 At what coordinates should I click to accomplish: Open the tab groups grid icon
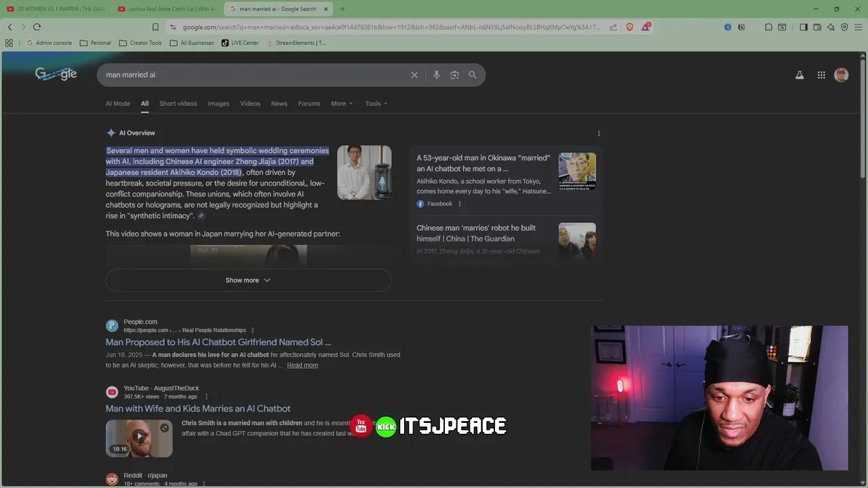pyautogui.click(x=9, y=43)
